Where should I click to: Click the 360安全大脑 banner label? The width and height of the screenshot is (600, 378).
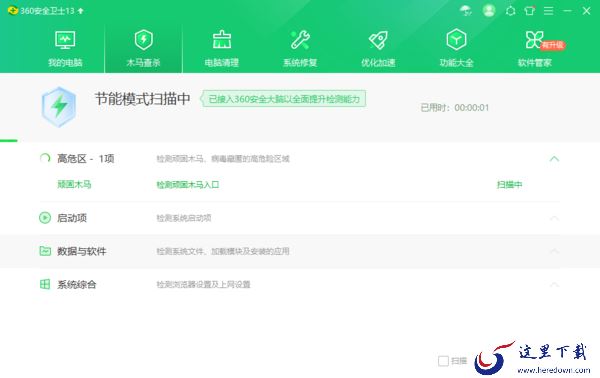284,99
